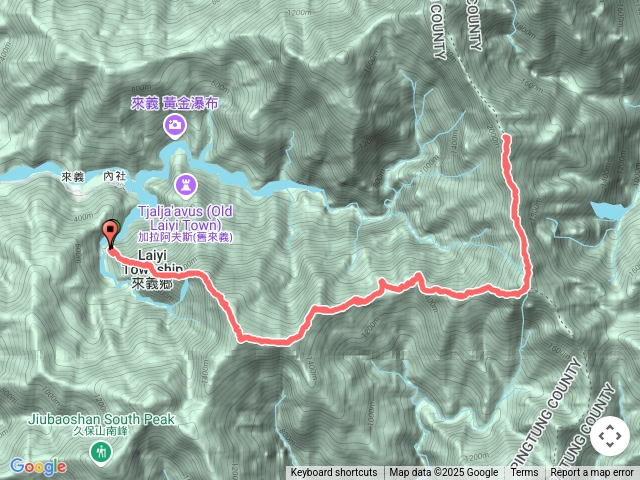Click the Tjalja'avus (Old Laiyi Town) label
The width and height of the screenshot is (640, 480).
(186, 218)
